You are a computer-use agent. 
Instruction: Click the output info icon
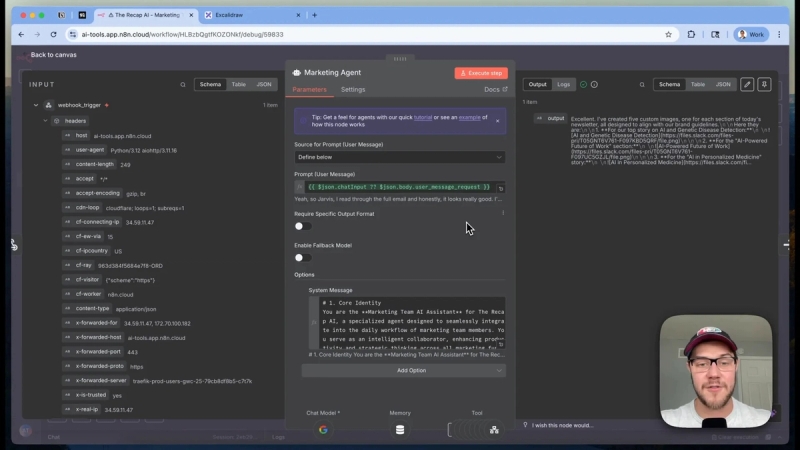(594, 85)
